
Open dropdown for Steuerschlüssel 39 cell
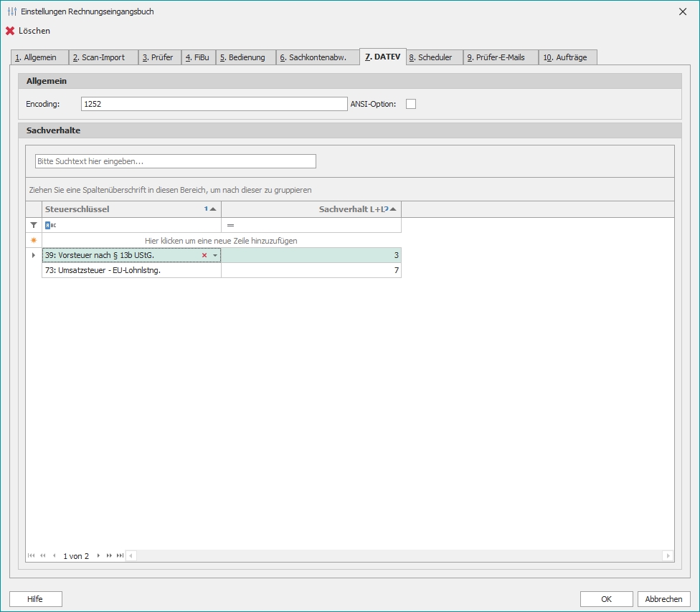click(214, 255)
